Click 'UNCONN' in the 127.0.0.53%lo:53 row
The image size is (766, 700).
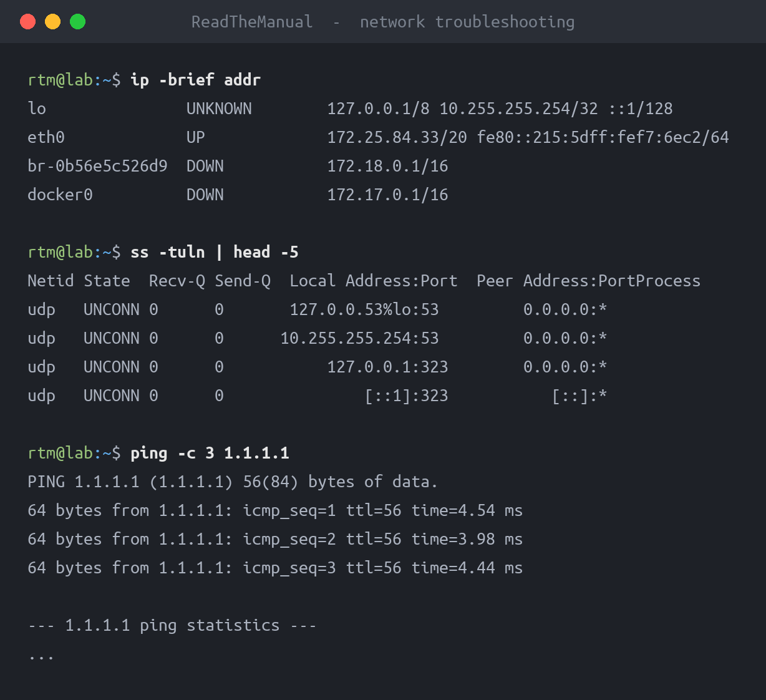(112, 309)
